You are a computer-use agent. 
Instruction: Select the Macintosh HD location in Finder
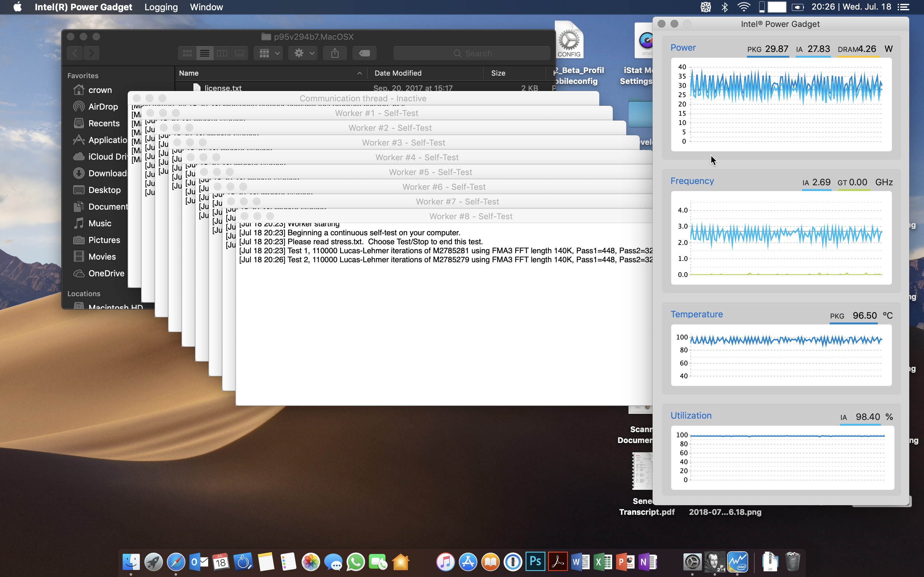point(103,306)
